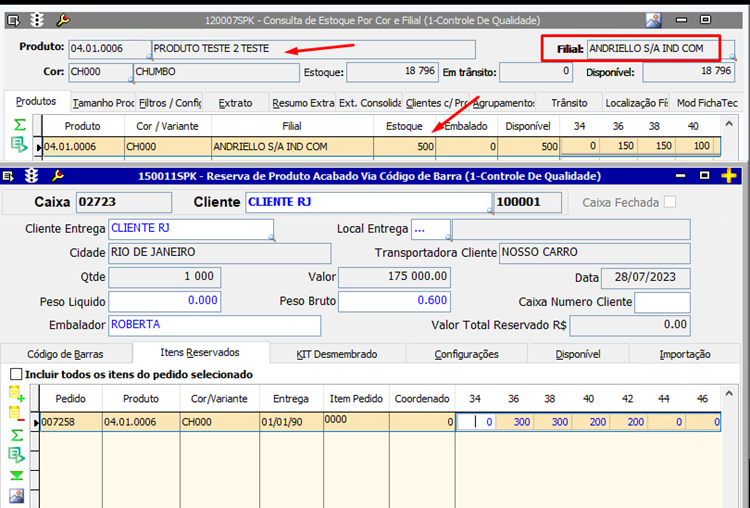Click the image icon at the bottom of the left toolbar
This screenshot has width=750, height=508.
tap(17, 496)
